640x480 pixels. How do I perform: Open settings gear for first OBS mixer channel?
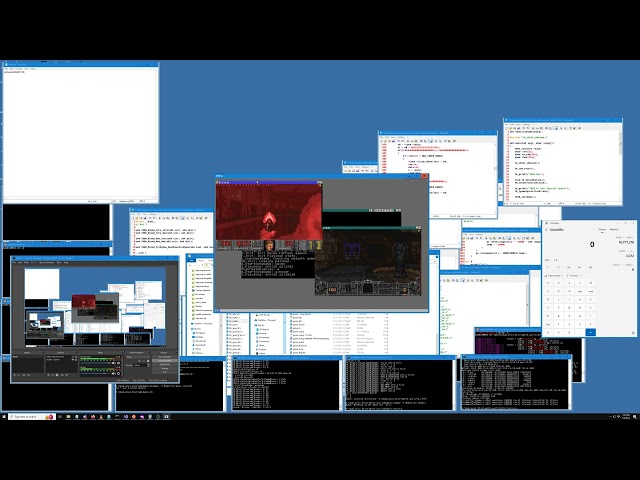tap(118, 363)
